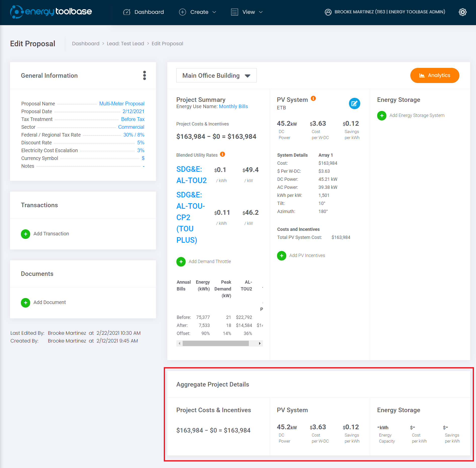476x468 pixels.
Task: Click 30% / 8% tax rate value
Action: click(x=134, y=135)
